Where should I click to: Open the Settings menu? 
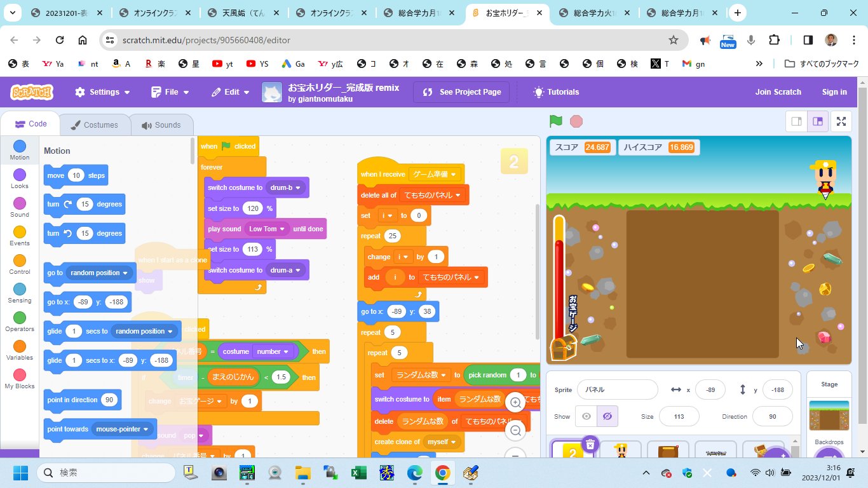pyautogui.click(x=102, y=92)
